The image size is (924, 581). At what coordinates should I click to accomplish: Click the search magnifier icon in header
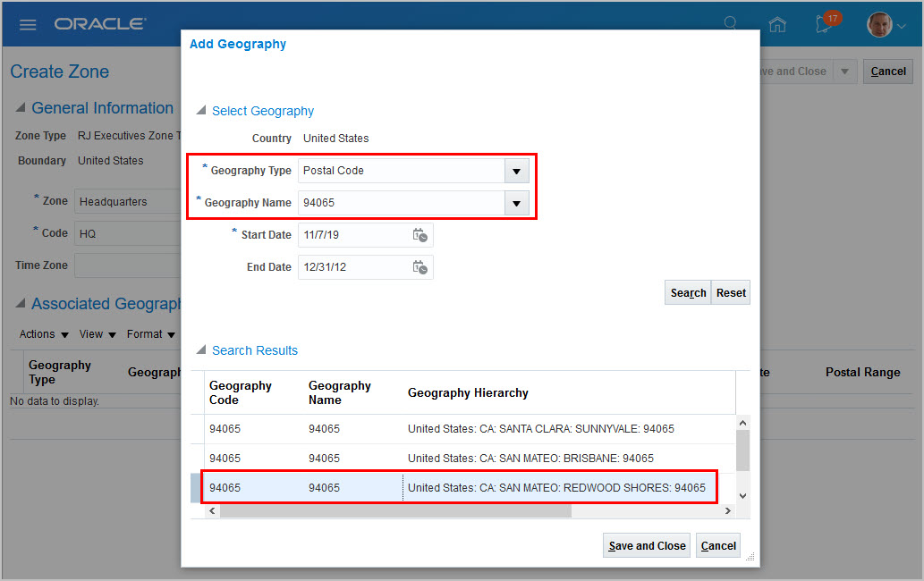pyautogui.click(x=731, y=24)
